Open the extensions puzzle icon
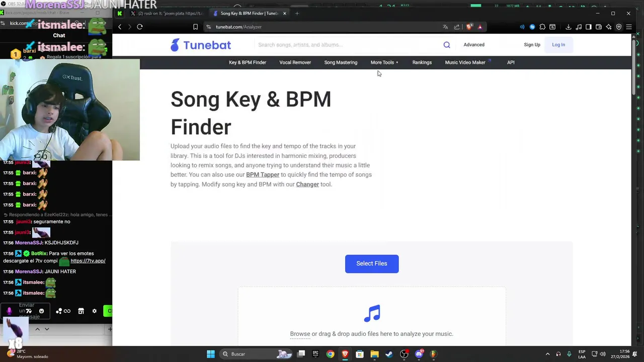 (x=542, y=27)
